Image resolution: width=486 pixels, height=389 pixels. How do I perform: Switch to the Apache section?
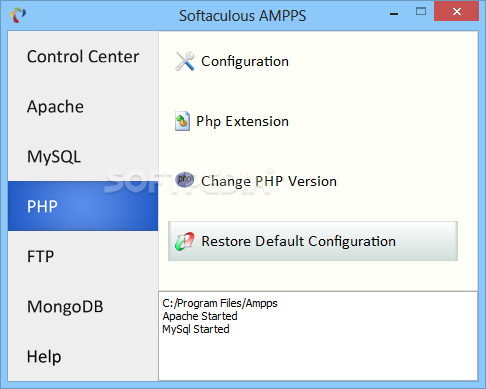coord(83,106)
